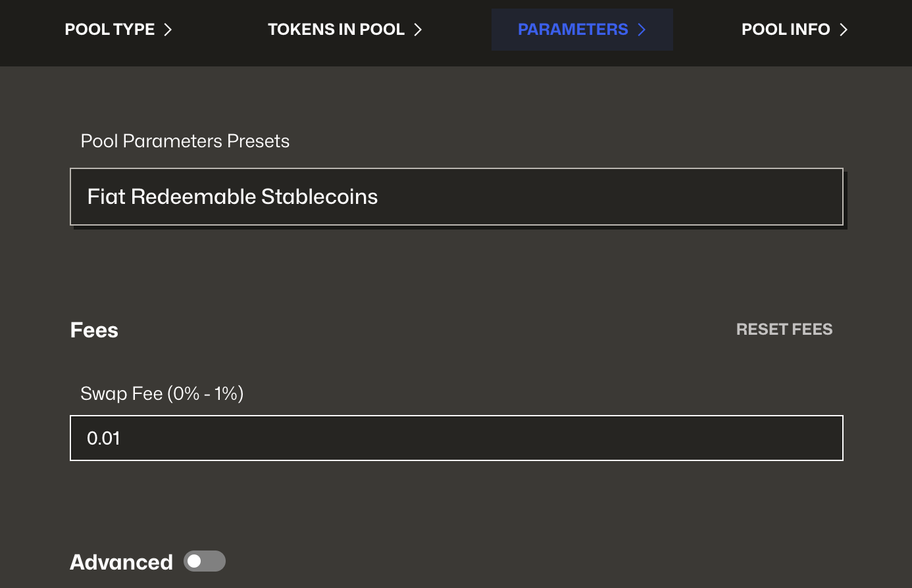Open the Pool Parameters Presets dropdown
This screenshot has height=588, width=912.
[x=456, y=197]
